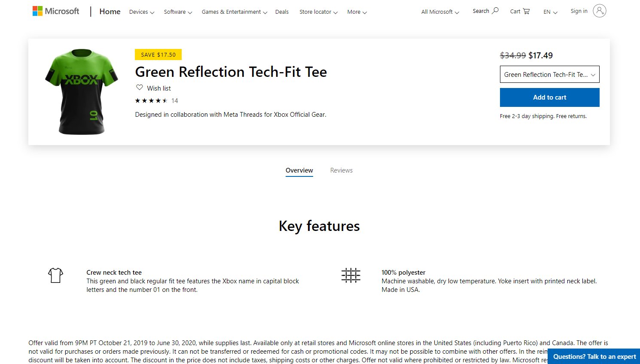Viewport: 640px width, 364px height.
Task: Click the Wish list heart icon
Action: 140,88
